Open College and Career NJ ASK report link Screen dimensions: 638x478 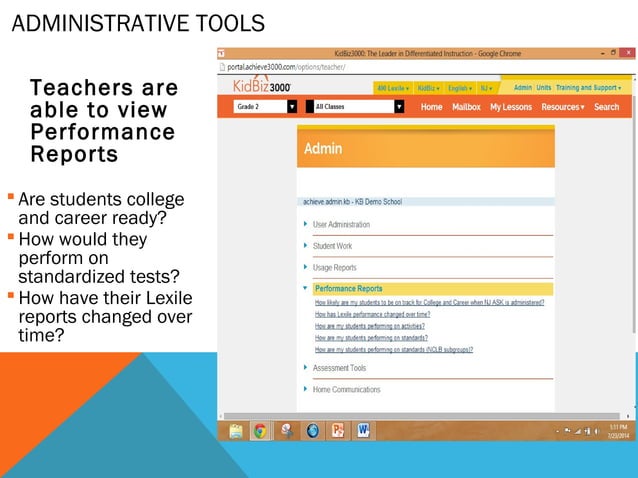(429, 302)
